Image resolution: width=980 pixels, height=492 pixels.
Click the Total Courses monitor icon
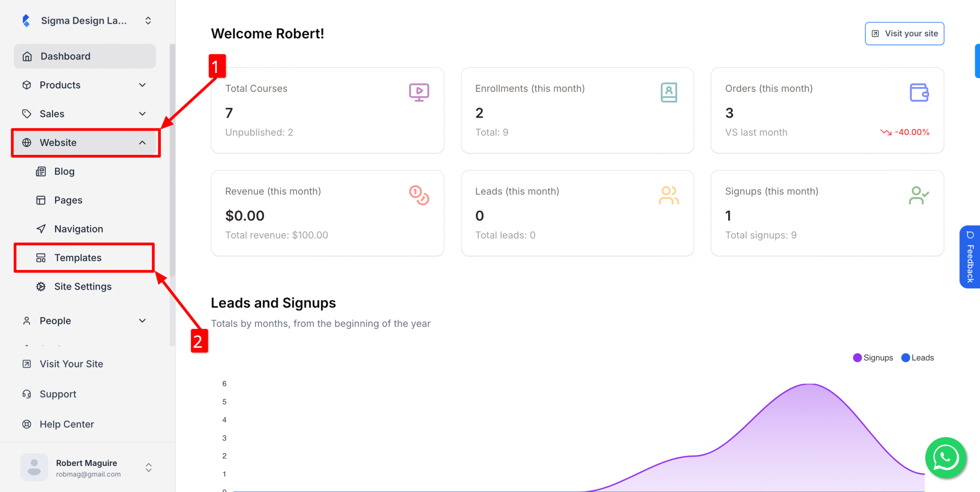(x=419, y=92)
